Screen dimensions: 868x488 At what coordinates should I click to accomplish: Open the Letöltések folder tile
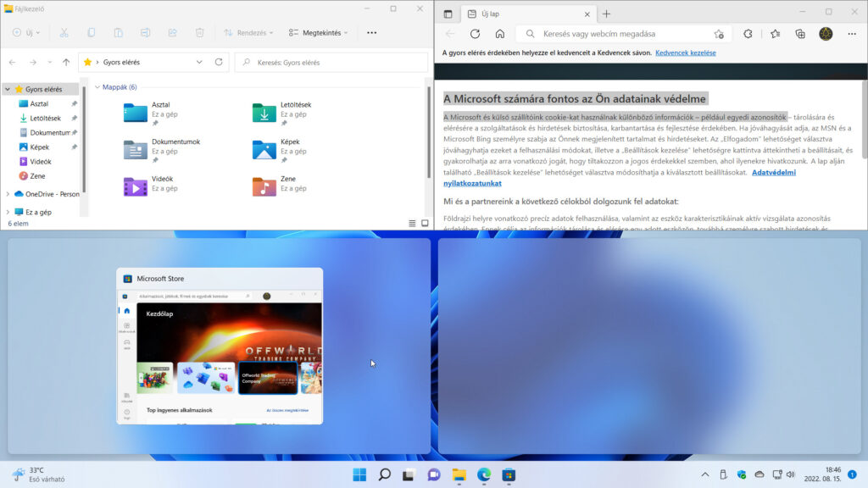pyautogui.click(x=282, y=114)
